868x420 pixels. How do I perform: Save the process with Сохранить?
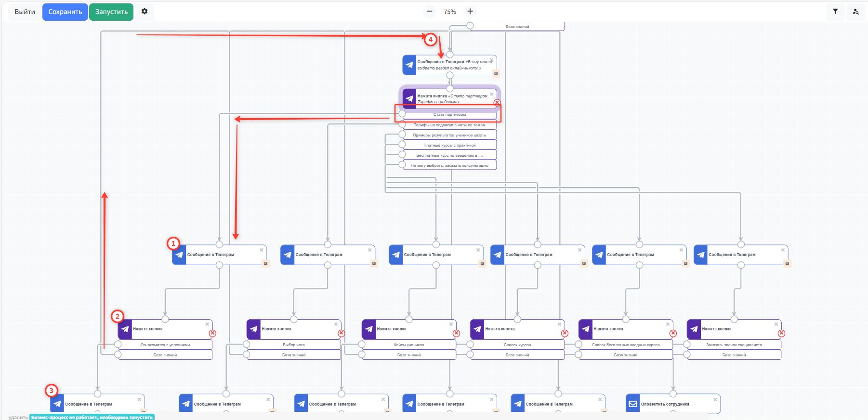(65, 12)
